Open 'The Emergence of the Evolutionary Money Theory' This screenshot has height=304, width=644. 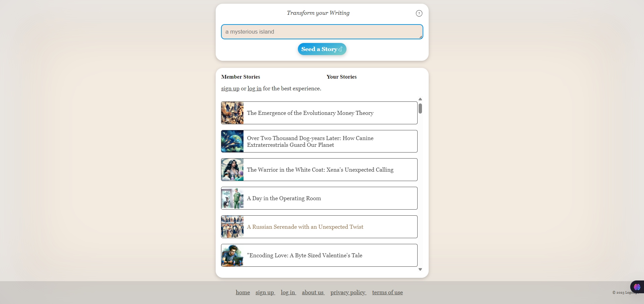click(x=310, y=113)
